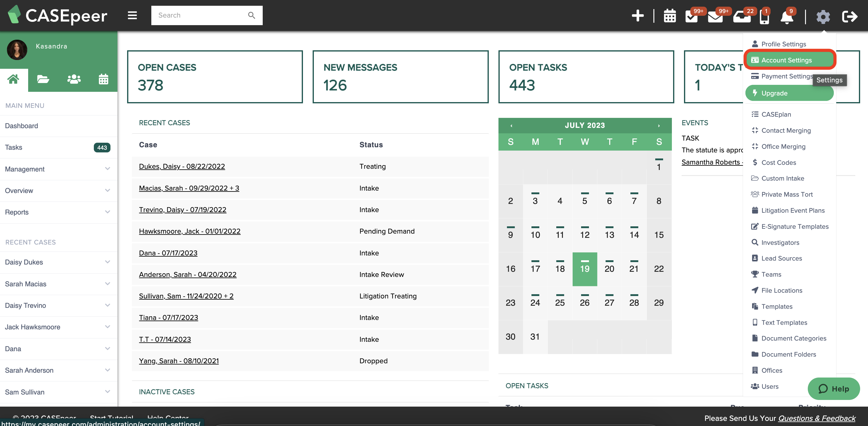Click inside the search field

(199, 15)
